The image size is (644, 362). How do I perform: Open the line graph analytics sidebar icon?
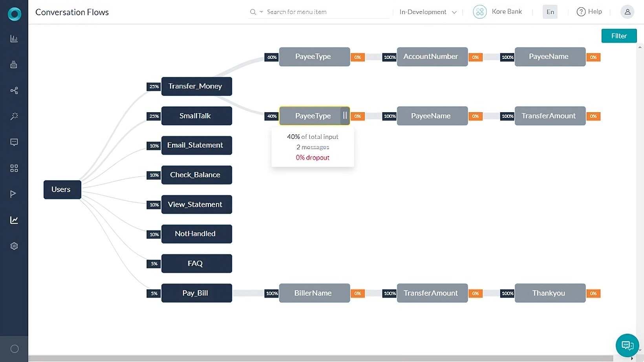(14, 220)
